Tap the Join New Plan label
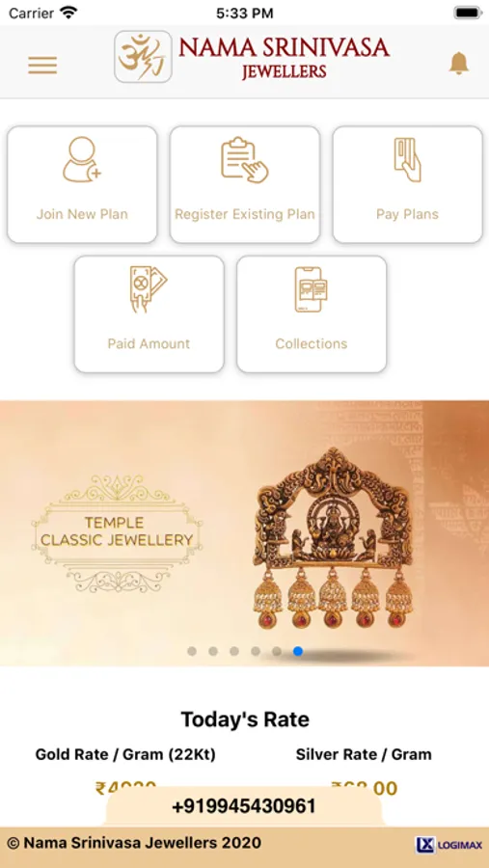 82,214
